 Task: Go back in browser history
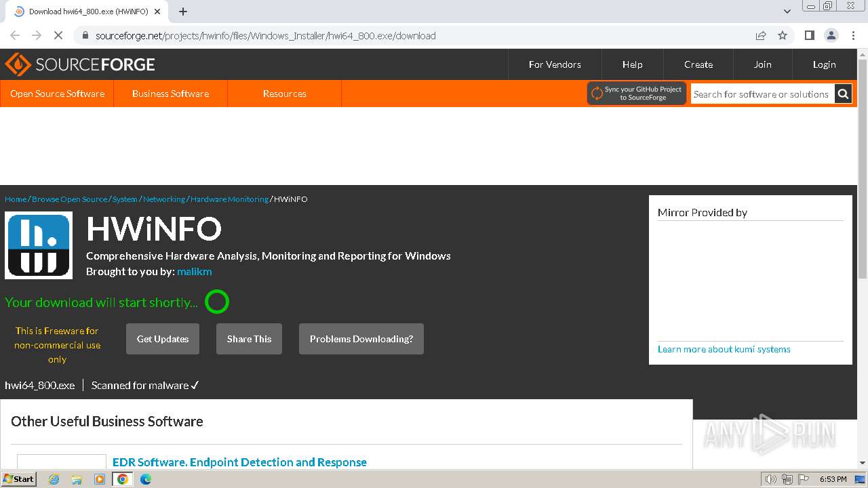pyautogui.click(x=15, y=35)
